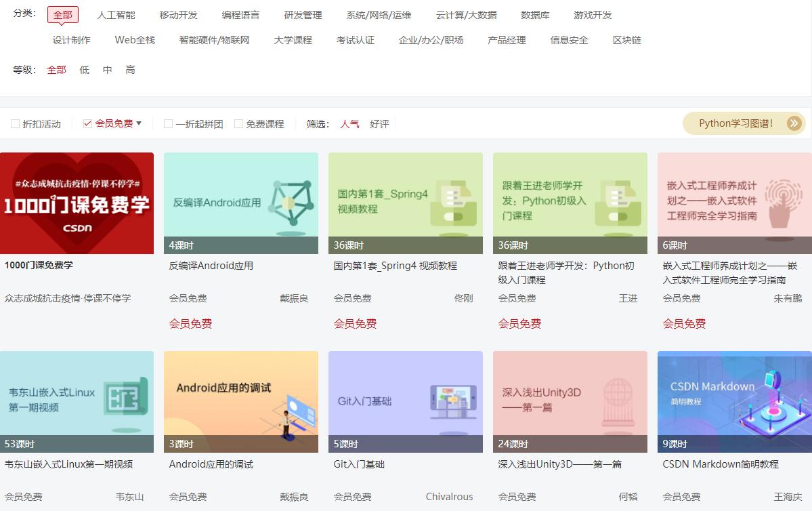Open the 国内第1套_Spring4 视频教程 title link

[395, 266]
